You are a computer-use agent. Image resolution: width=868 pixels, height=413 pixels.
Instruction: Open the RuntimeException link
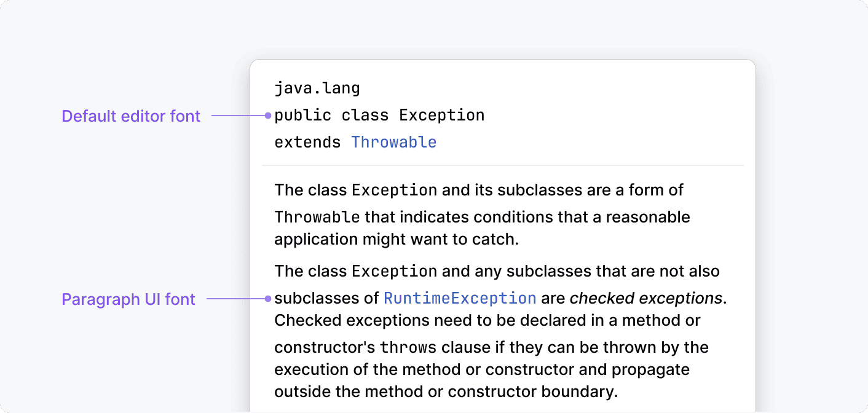pyautogui.click(x=460, y=299)
